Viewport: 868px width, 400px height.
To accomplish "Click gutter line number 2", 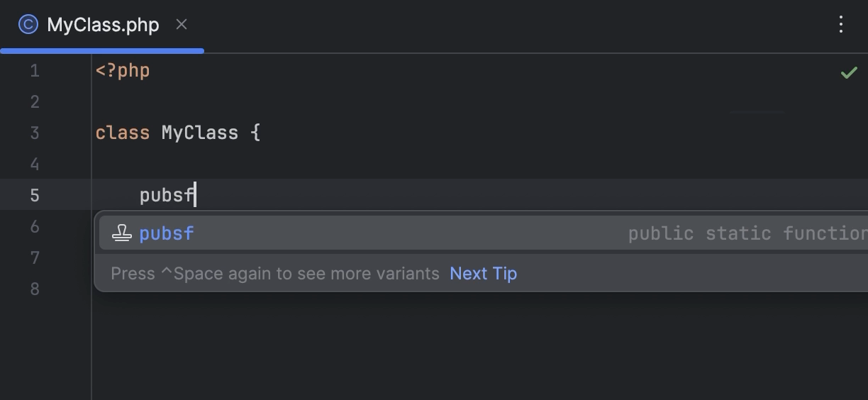I will (x=35, y=102).
